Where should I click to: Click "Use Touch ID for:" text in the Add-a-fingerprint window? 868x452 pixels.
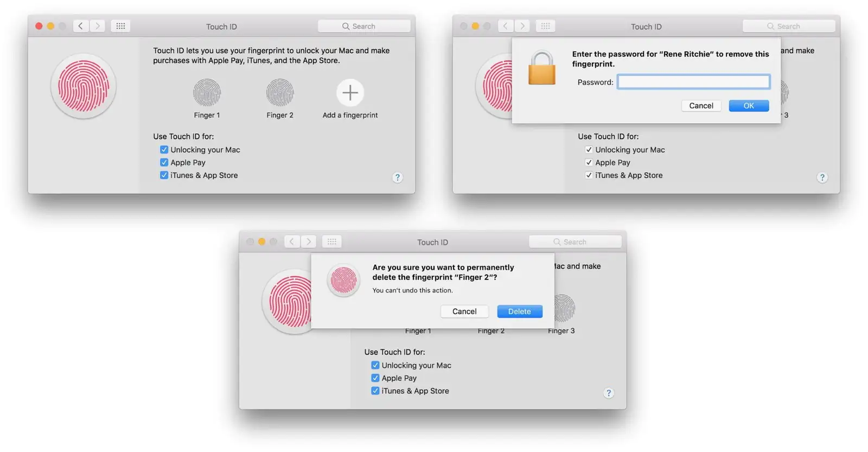(x=183, y=136)
